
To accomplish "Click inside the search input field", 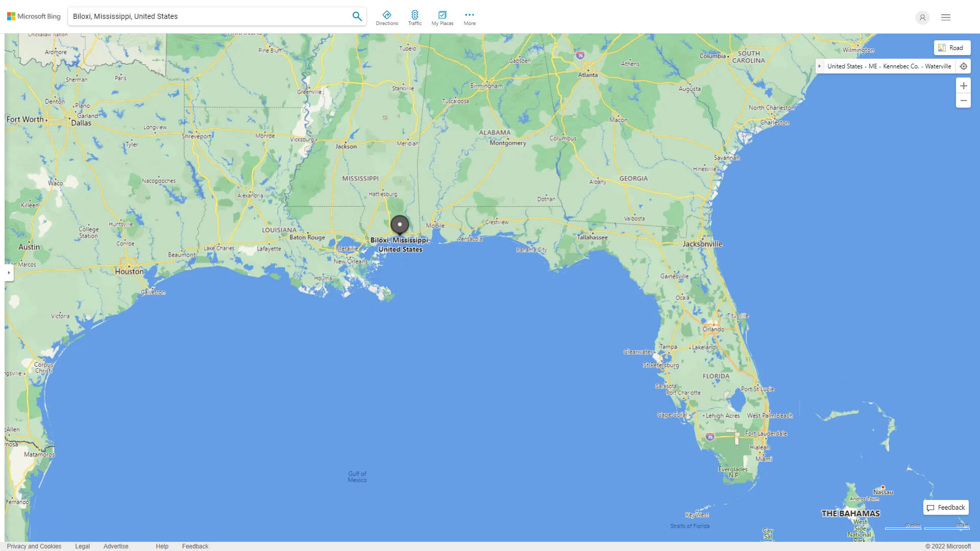I will [204, 16].
